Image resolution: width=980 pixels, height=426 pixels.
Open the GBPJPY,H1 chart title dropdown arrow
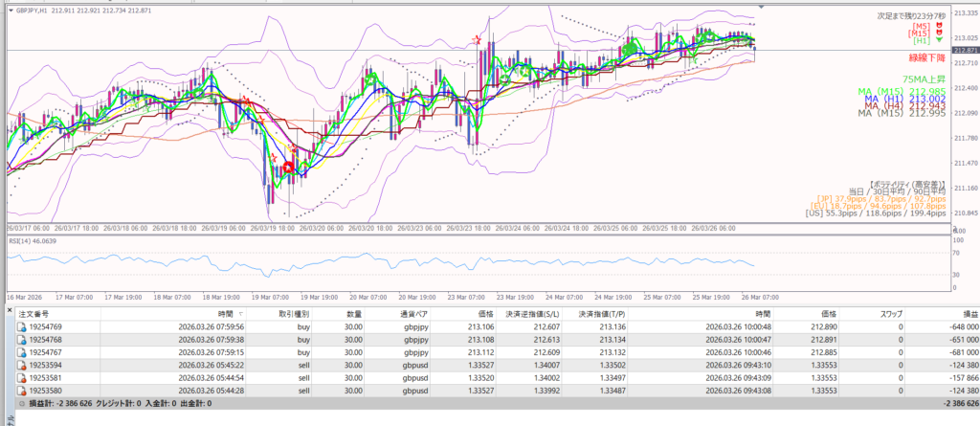[x=10, y=10]
